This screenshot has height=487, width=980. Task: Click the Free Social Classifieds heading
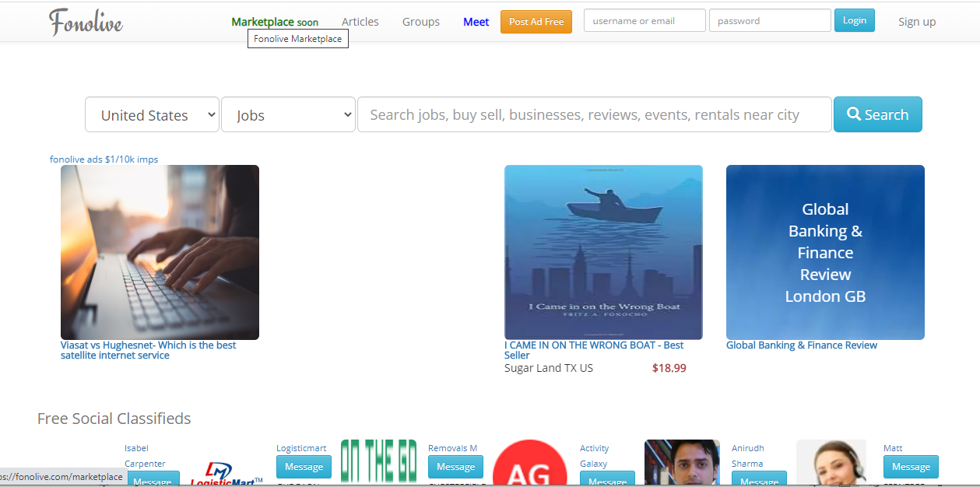pos(114,419)
